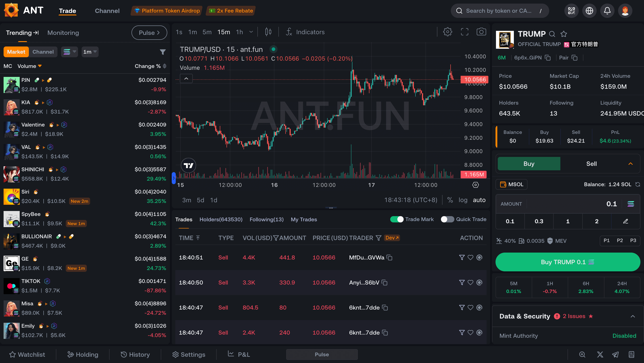Switch to Market segment in trending list
Image resolution: width=644 pixels, height=363 pixels.
click(16, 52)
